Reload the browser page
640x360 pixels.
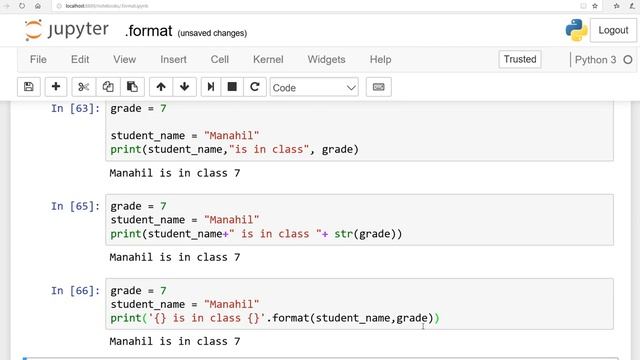click(x=22, y=6)
